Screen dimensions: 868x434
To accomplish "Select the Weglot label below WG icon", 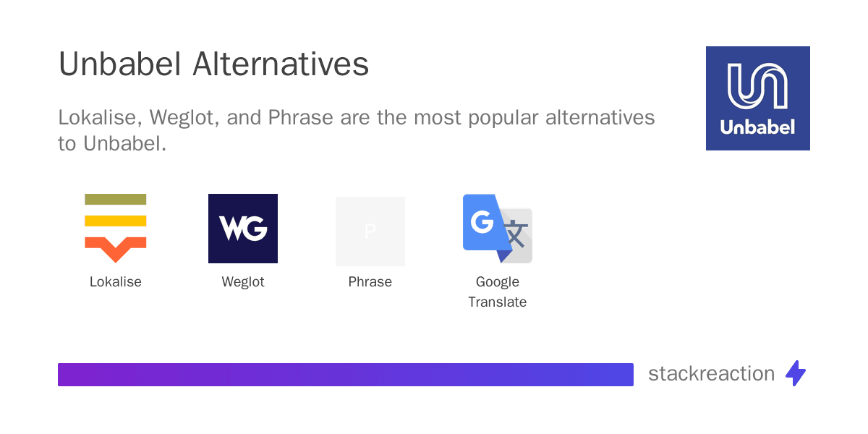I will pyautogui.click(x=243, y=282).
